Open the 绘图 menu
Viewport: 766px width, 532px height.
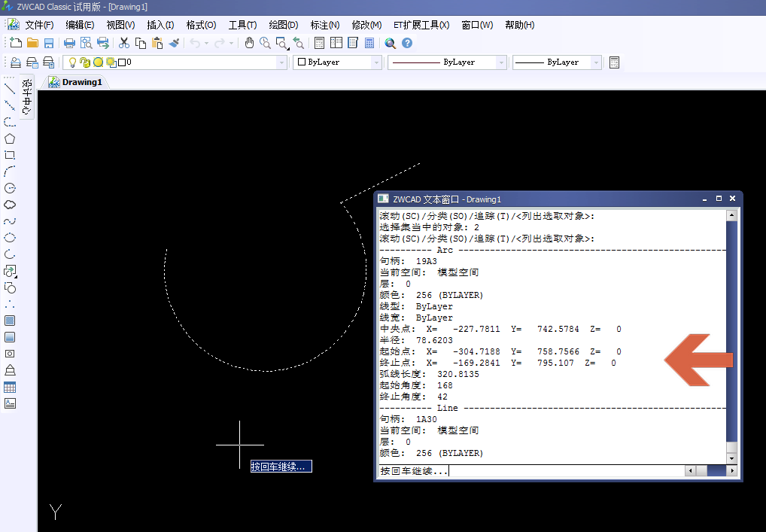click(x=283, y=25)
